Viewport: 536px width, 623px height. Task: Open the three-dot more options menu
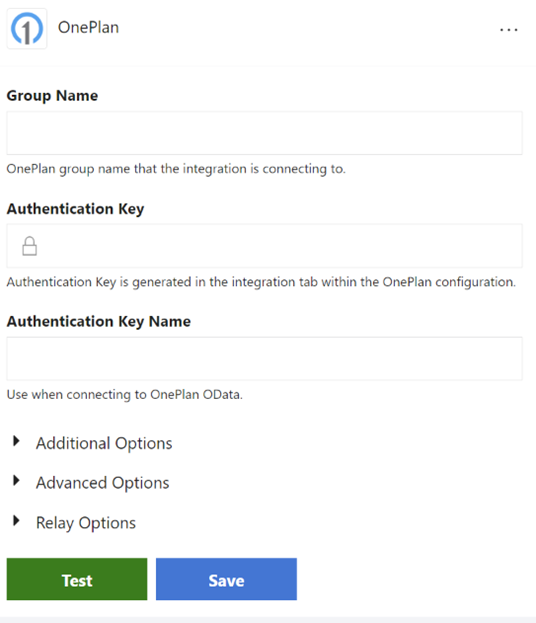pyautogui.click(x=509, y=30)
